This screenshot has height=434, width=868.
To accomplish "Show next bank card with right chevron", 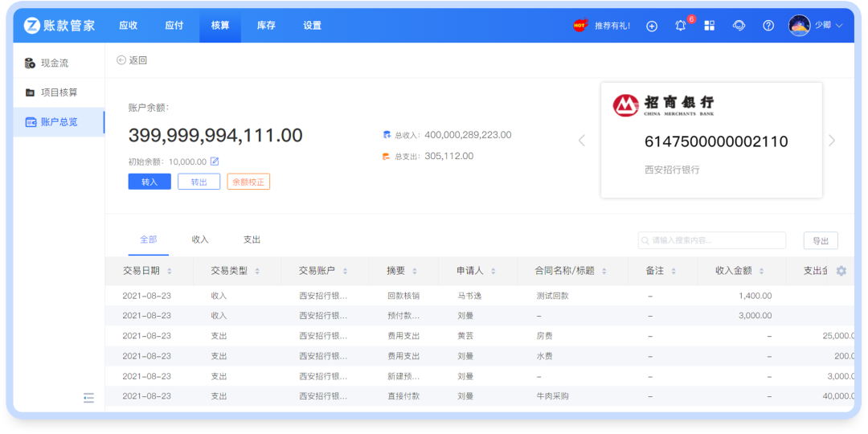I will click(x=832, y=141).
